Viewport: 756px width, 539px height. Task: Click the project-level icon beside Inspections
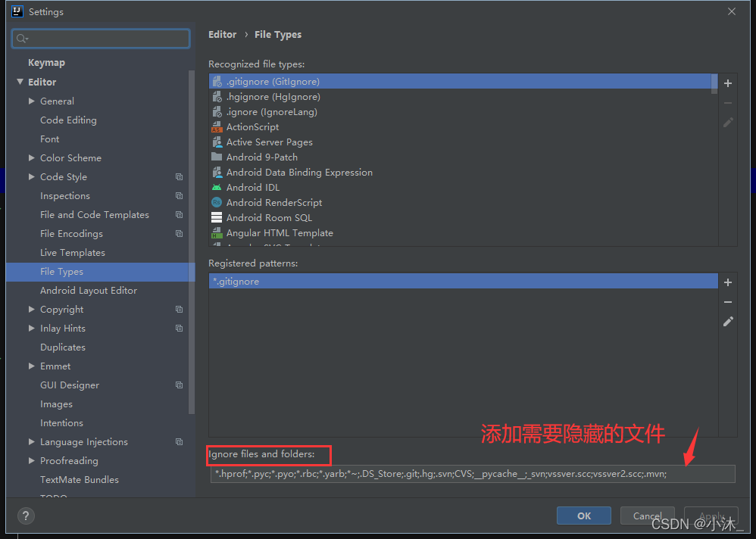tap(179, 195)
